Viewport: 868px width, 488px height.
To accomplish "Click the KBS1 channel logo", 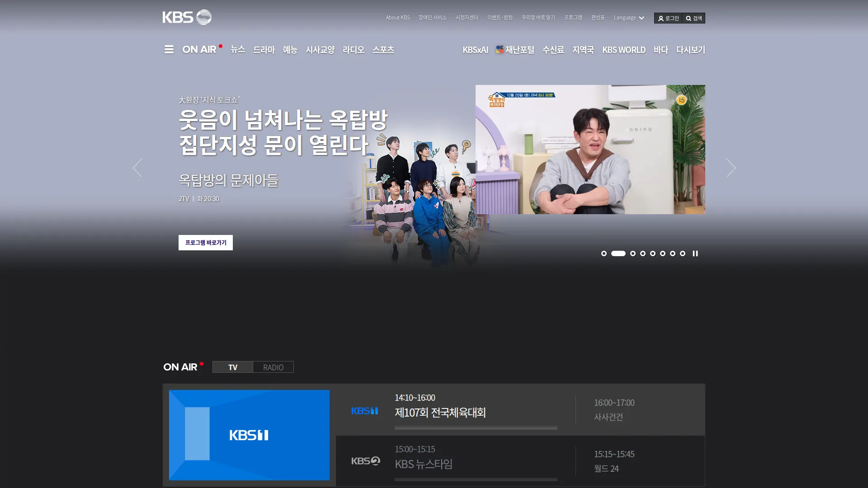I will 365,411.
